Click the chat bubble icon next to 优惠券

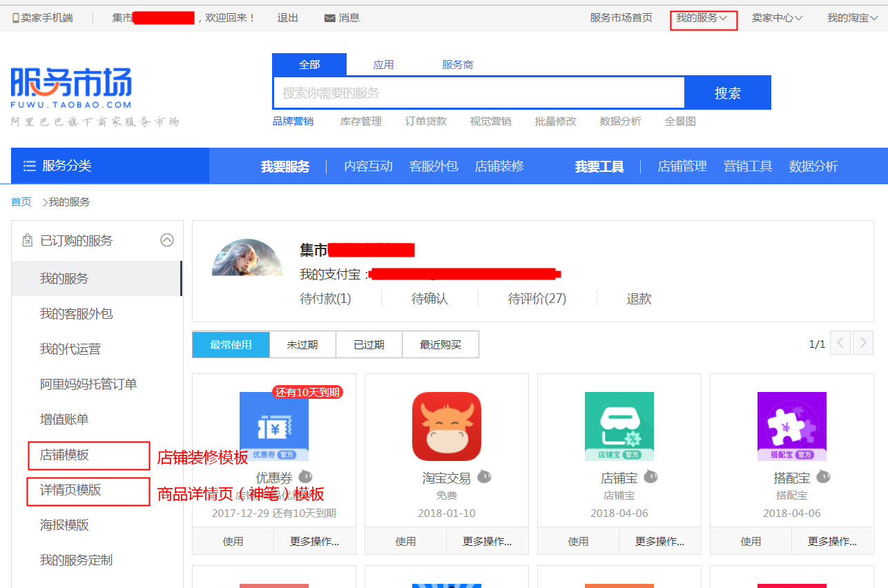[305, 476]
